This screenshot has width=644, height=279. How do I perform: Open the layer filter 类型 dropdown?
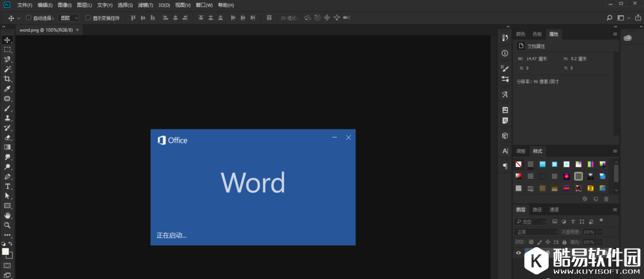click(531, 222)
